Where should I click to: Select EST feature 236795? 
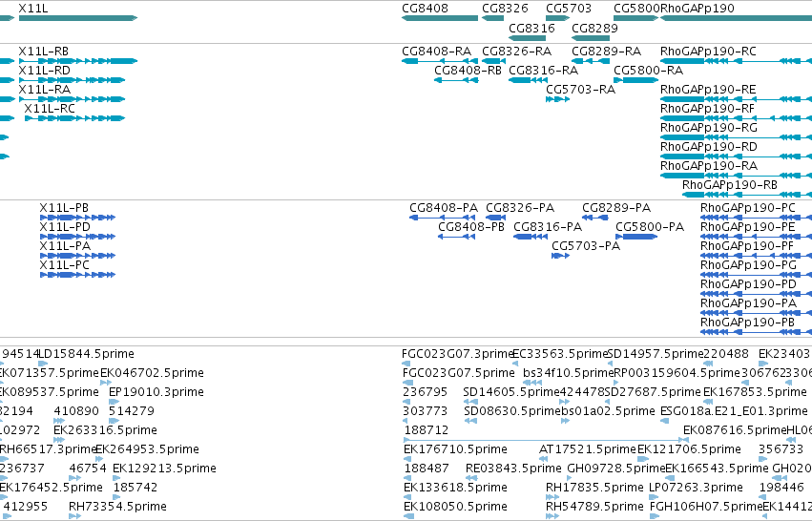pos(406,402)
